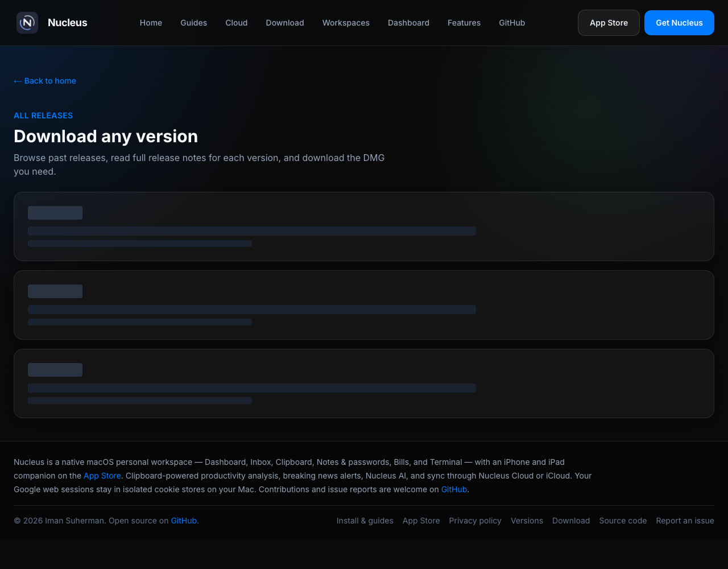Go to Dashboard in the navigation
The width and height of the screenshot is (728, 569).
[408, 23]
